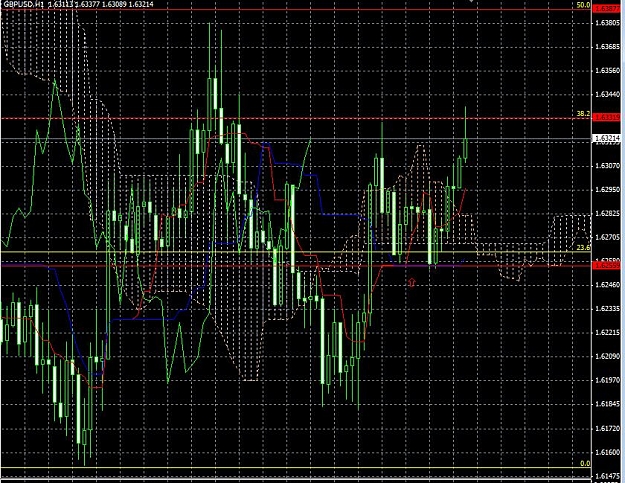
Task: Click price axis value 1.63805
Action: (607, 23)
